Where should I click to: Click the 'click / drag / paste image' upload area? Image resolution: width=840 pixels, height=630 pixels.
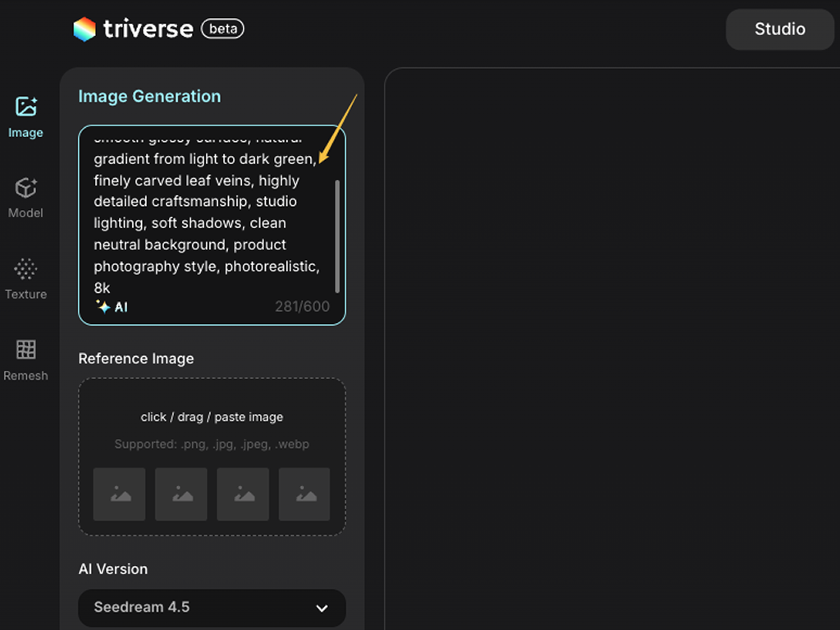(212, 418)
